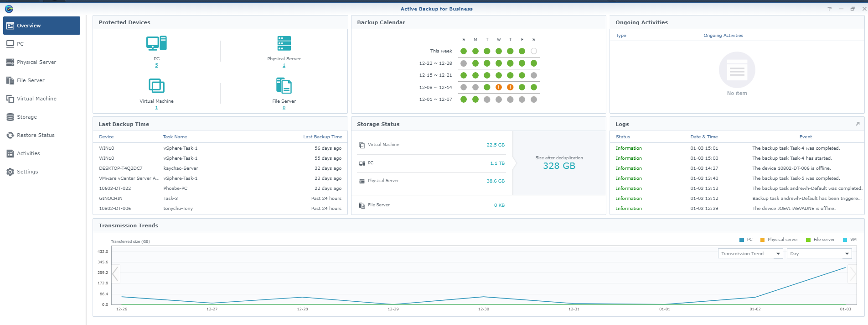Screen dimensions: 868x325
Task: Click Type column header in Ongoing Activities
Action: coord(621,36)
